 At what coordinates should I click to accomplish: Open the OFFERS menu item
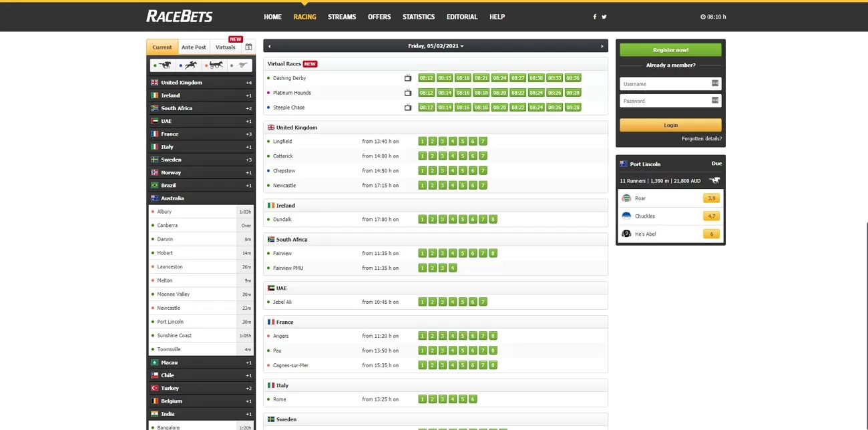(379, 17)
